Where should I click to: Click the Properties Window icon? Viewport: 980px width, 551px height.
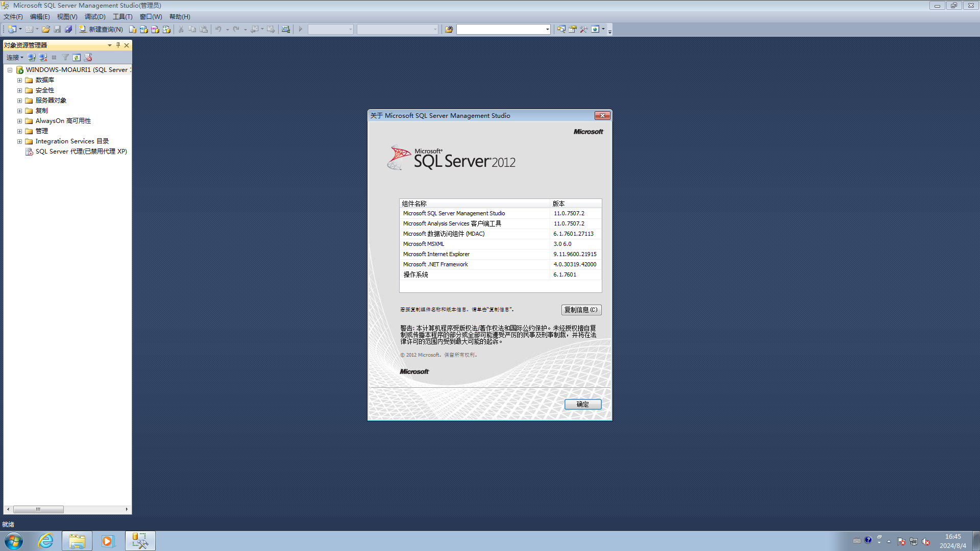point(573,30)
